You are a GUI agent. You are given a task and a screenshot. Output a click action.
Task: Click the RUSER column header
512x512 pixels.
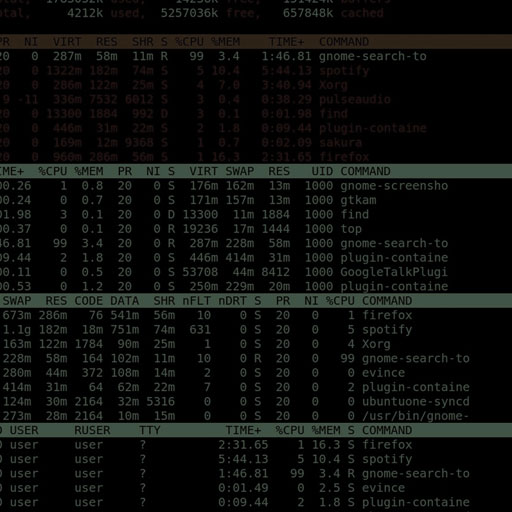click(92, 430)
